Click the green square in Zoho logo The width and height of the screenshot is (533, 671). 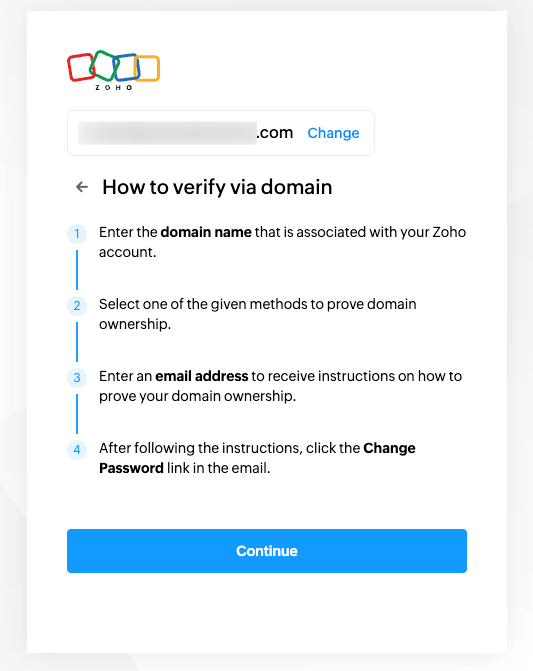coord(104,65)
